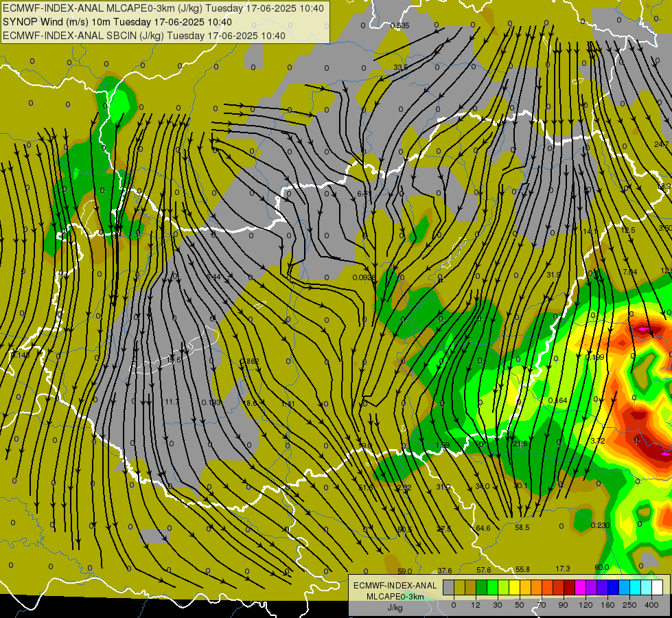Click the olive-yellow legend swatch above 0
672x618 pixels.
click(x=460, y=588)
